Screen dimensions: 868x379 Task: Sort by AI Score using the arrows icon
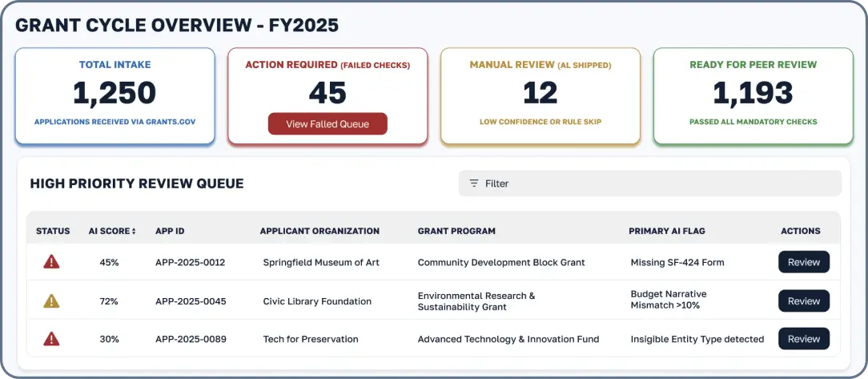[x=134, y=232]
